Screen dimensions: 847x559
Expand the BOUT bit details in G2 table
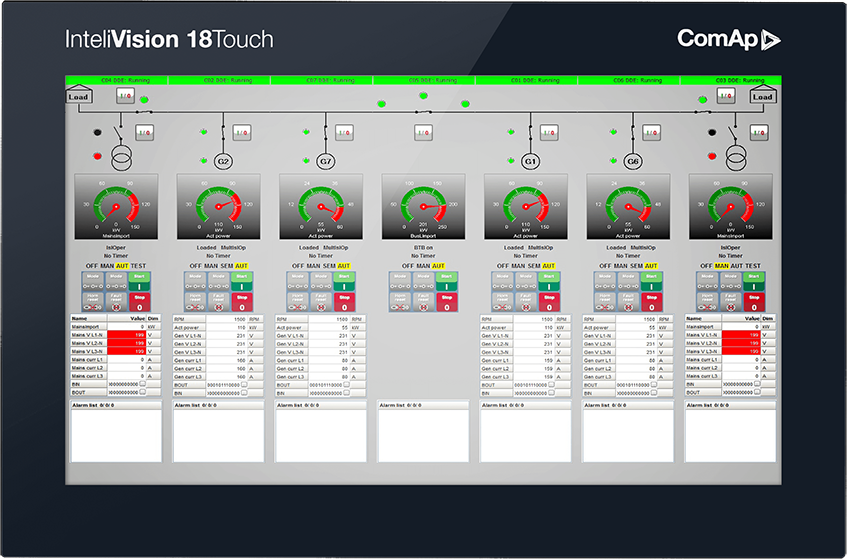point(245,385)
